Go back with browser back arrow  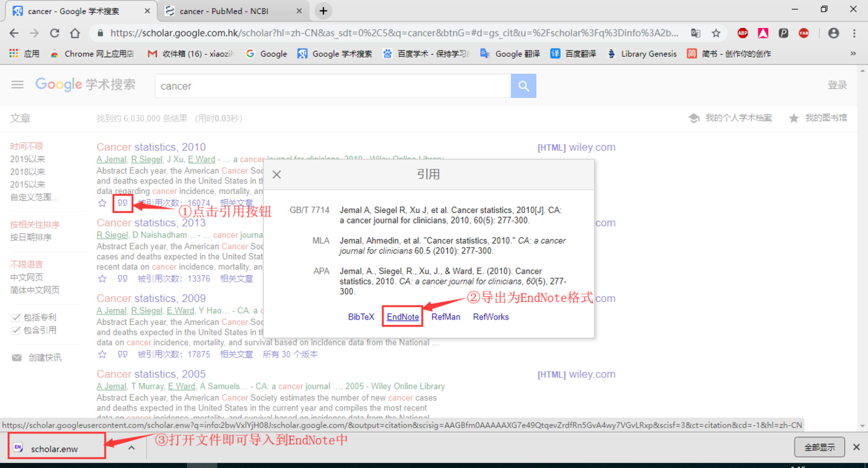point(14,33)
